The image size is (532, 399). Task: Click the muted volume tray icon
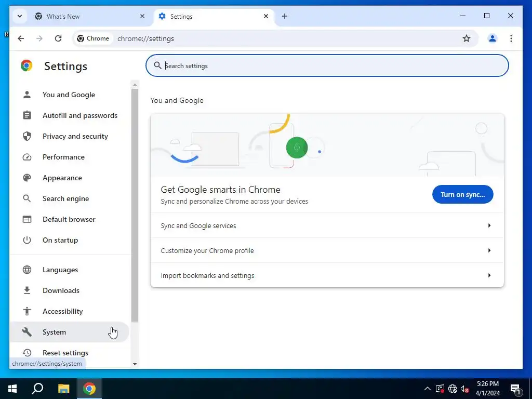coord(465,389)
